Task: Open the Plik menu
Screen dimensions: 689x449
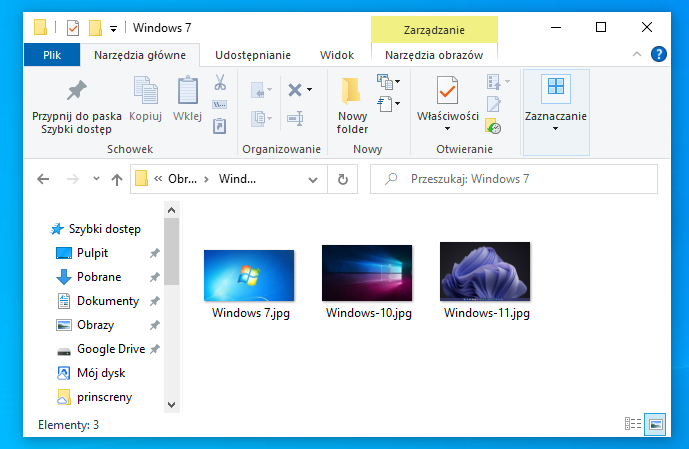Action: [52, 55]
